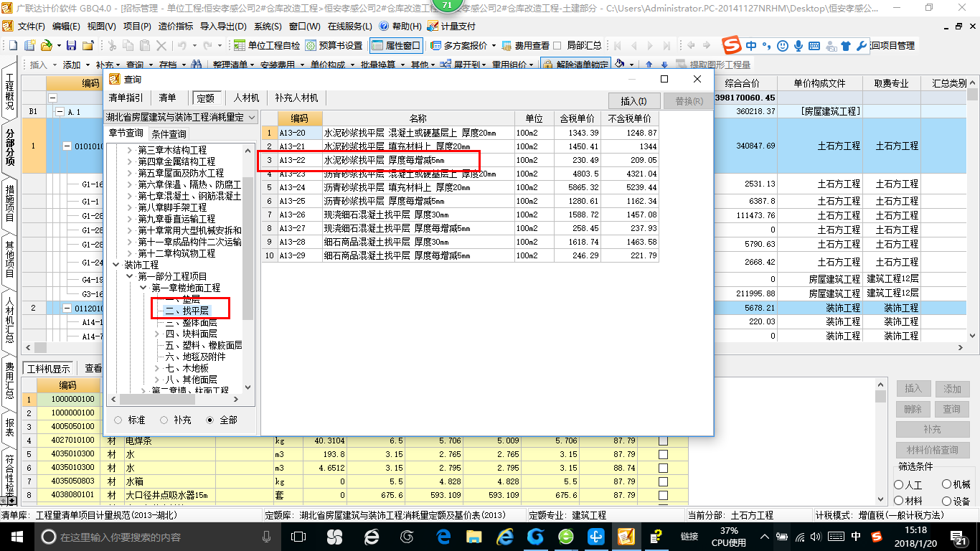Screen dimensions: 980x551
Task: Click the New file icon in toolbar
Action: point(13,45)
